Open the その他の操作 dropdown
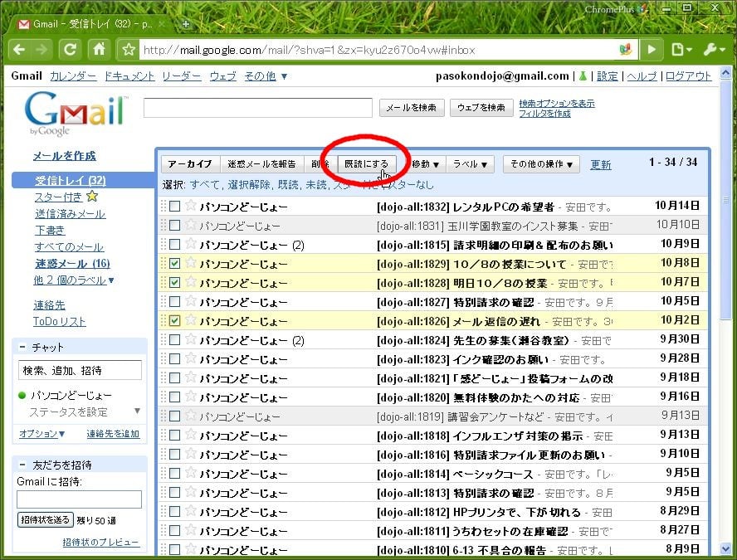 541,164
